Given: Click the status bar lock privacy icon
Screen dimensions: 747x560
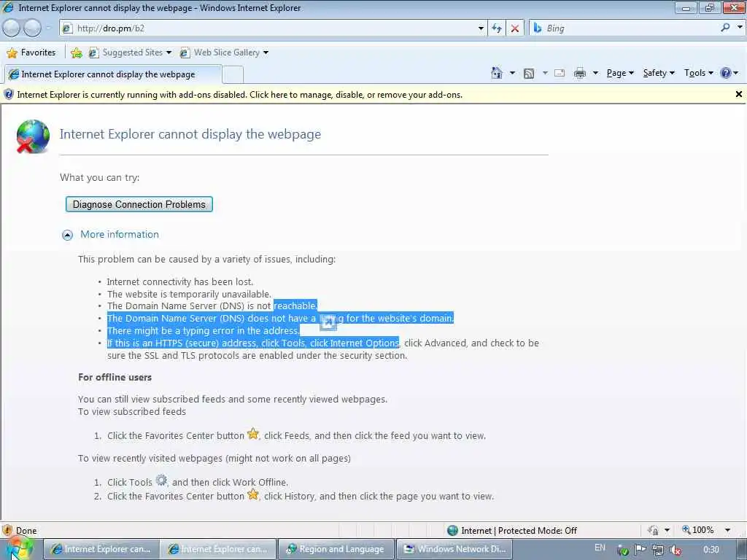Looking at the screenshot, I should [x=654, y=530].
